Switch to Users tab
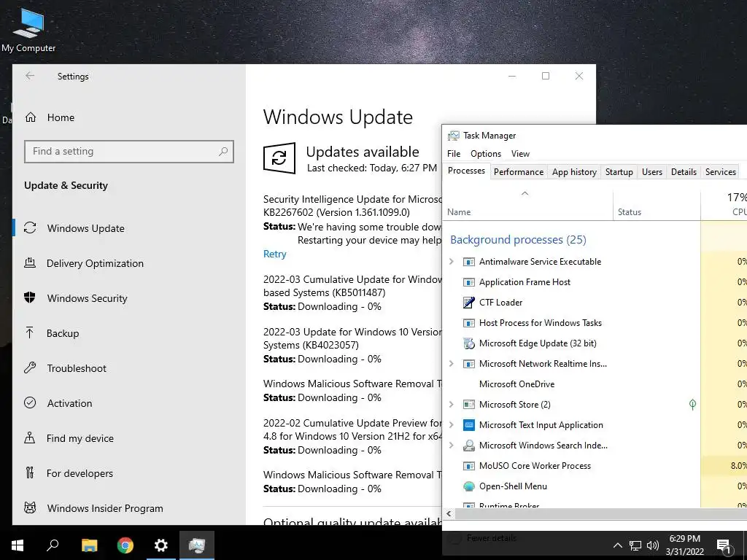Screen dimensions: 747x560 (x=651, y=172)
